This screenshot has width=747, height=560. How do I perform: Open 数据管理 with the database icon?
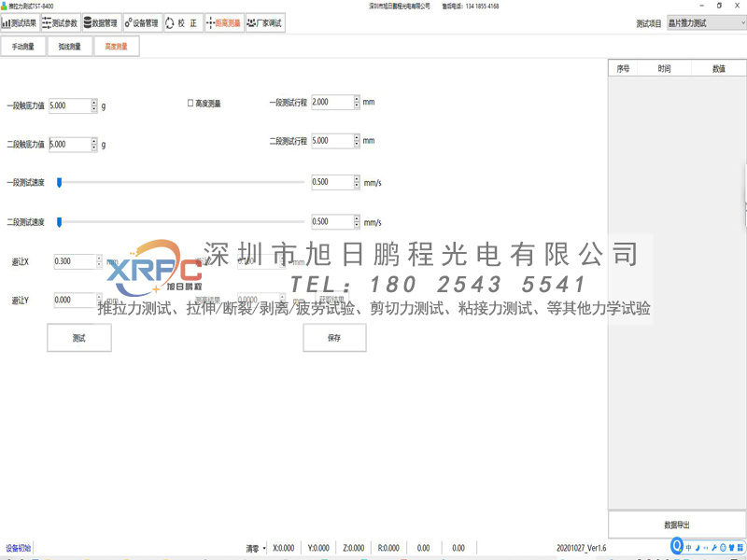click(x=101, y=22)
